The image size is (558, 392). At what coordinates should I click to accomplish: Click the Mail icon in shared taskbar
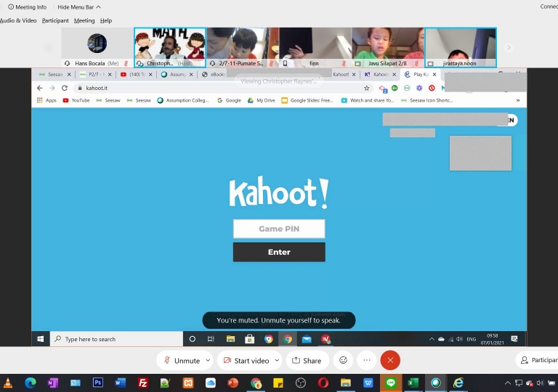307,339
